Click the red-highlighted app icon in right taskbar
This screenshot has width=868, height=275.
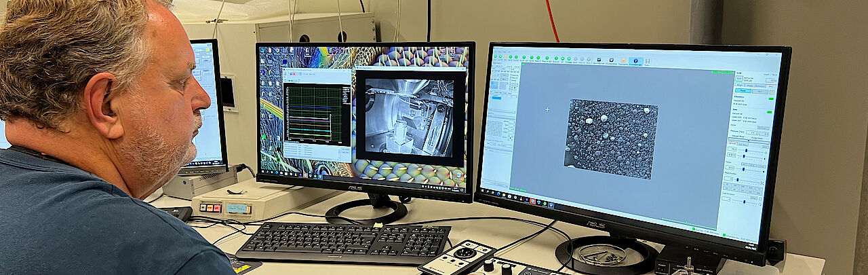pyautogui.click(x=532, y=201)
